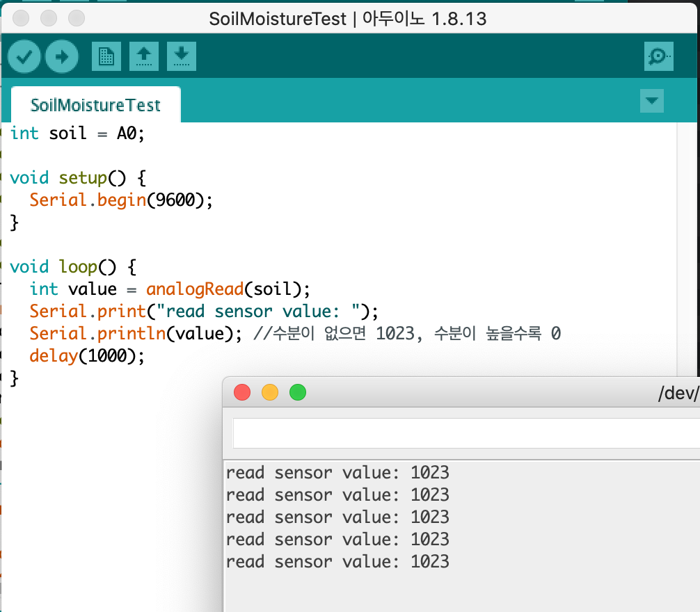Viewport: 700px width, 612px height.
Task: Click the Upload arrow button
Action: [x=62, y=56]
